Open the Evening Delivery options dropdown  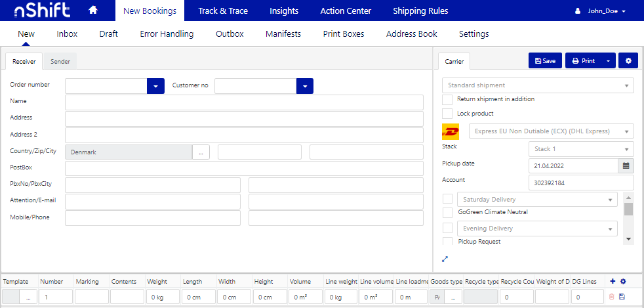coord(537,229)
